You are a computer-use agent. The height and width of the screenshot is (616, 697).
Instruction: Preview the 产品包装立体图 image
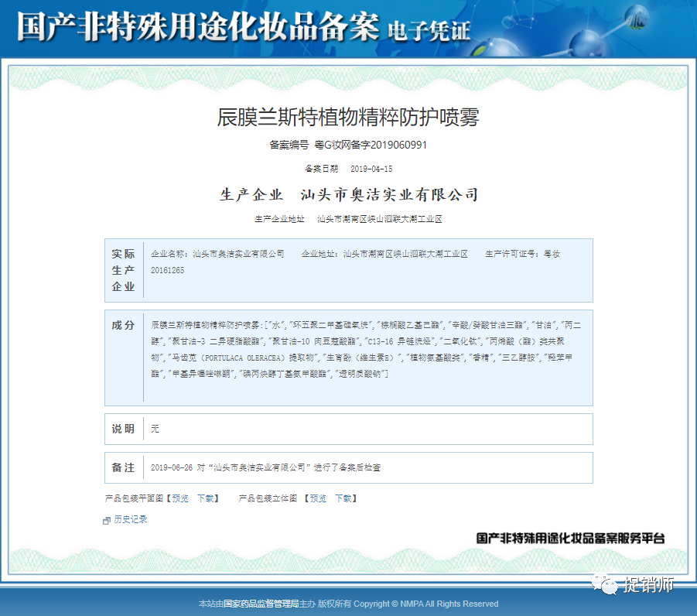[x=318, y=498]
